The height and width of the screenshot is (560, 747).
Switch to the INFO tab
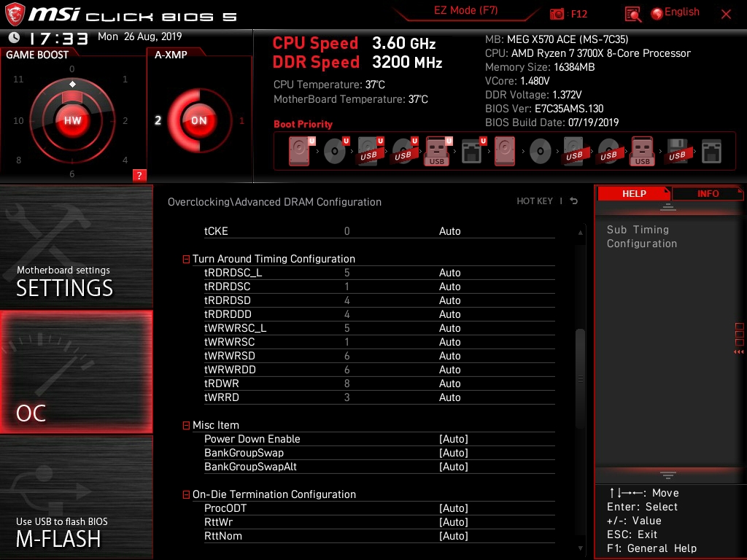[708, 194]
